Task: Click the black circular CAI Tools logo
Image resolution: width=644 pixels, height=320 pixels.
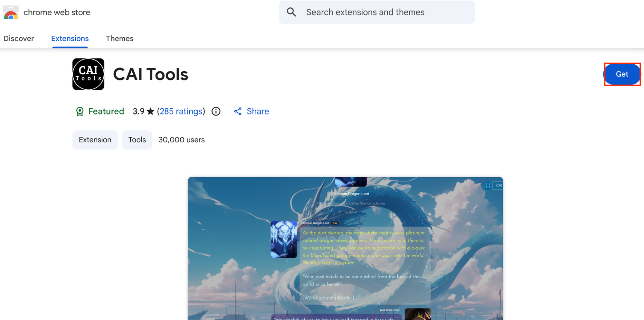Action: coord(88,74)
